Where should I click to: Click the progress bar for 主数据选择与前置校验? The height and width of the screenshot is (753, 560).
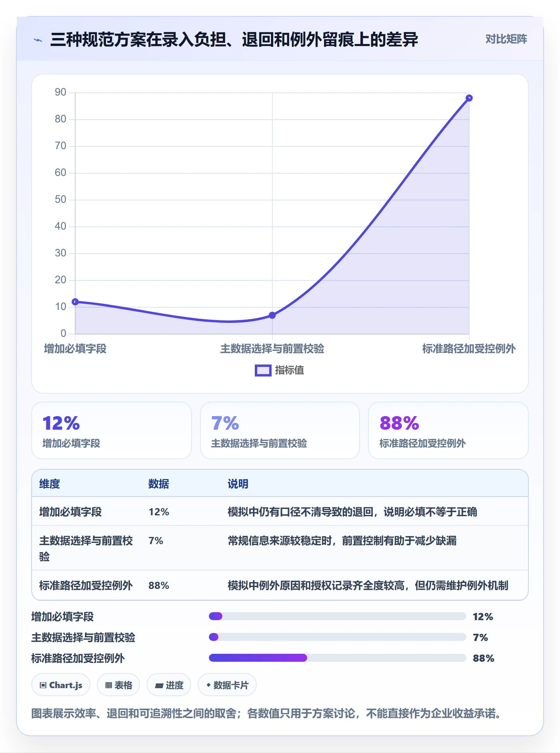(x=338, y=637)
